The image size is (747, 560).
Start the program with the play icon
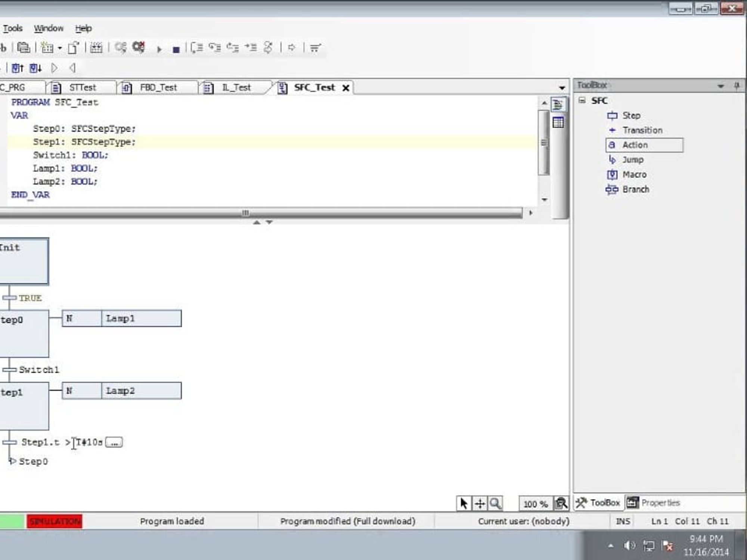point(159,49)
